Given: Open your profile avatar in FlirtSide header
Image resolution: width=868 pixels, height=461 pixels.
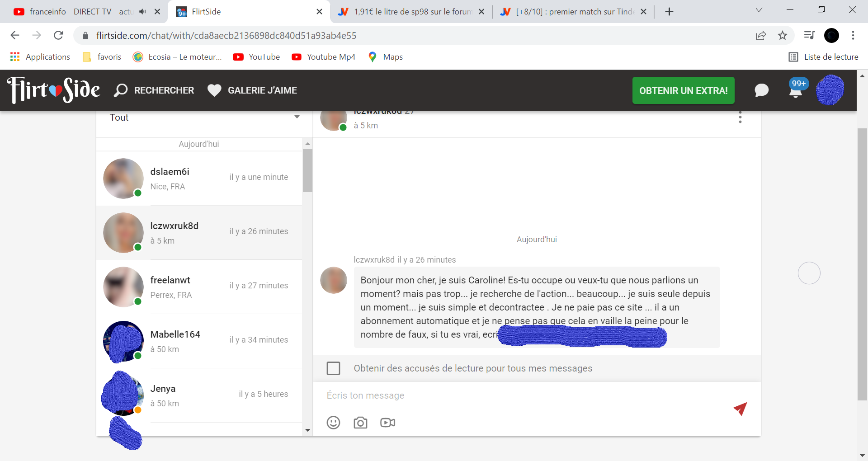Looking at the screenshot, I should coord(830,90).
